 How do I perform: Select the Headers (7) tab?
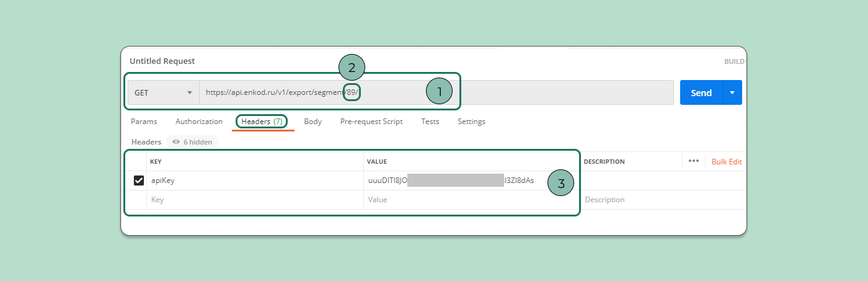coord(262,122)
